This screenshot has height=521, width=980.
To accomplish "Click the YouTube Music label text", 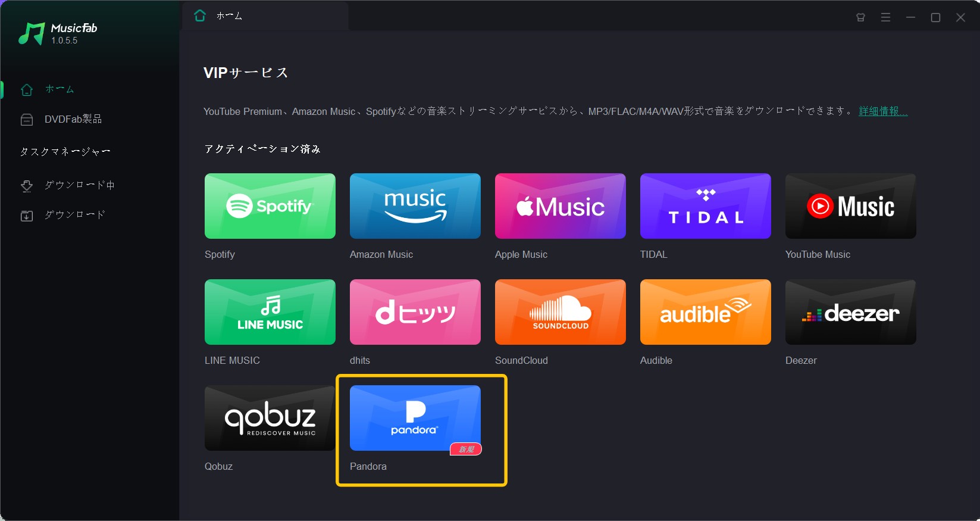I will tap(818, 254).
